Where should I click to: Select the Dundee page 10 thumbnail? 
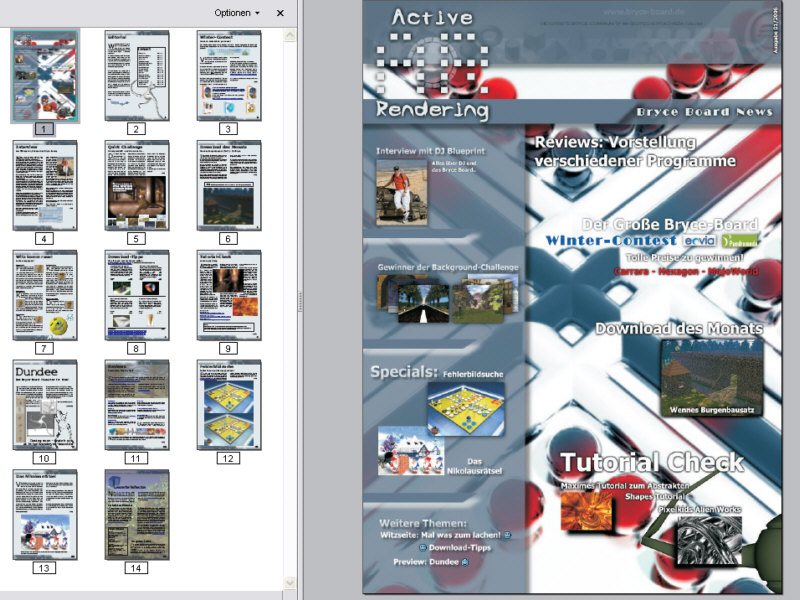coord(45,405)
